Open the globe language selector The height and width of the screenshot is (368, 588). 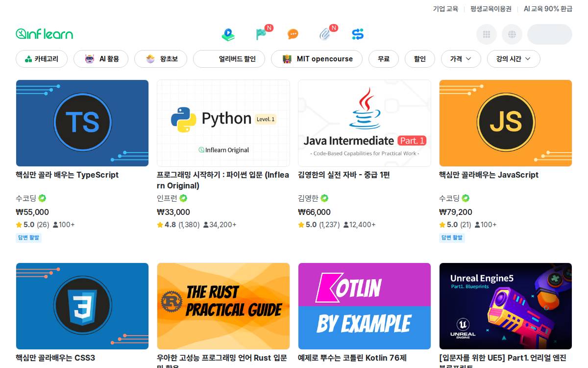click(512, 34)
